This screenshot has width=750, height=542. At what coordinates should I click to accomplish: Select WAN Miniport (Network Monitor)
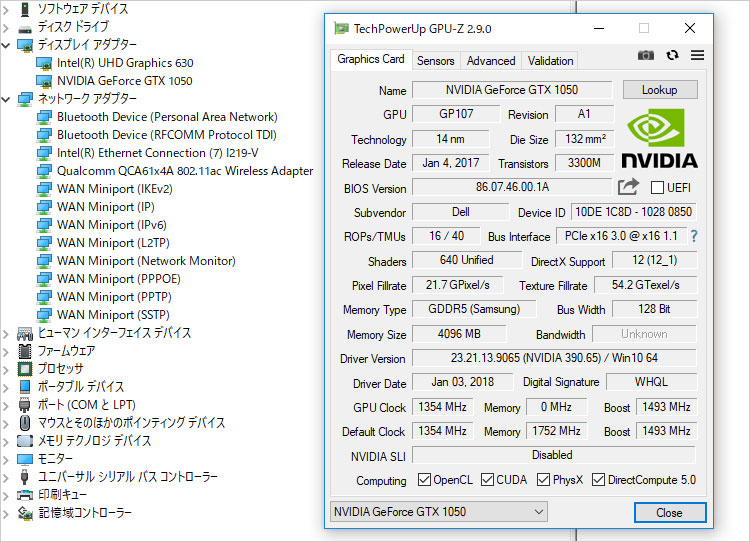[146, 261]
